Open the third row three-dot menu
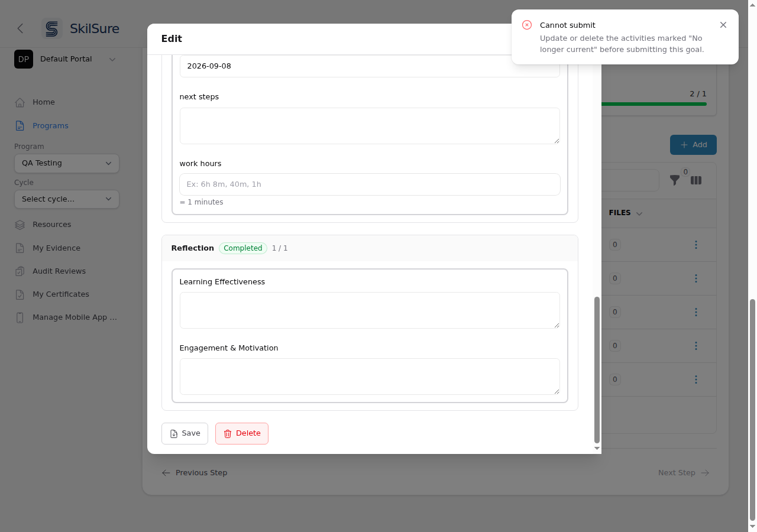The image size is (757, 532). pos(696,312)
